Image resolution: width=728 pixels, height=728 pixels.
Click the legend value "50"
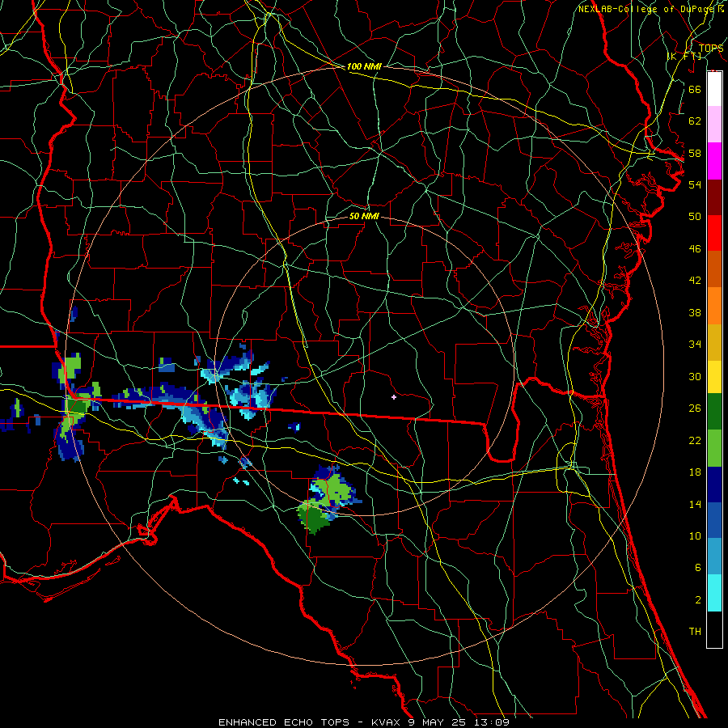coord(695,216)
